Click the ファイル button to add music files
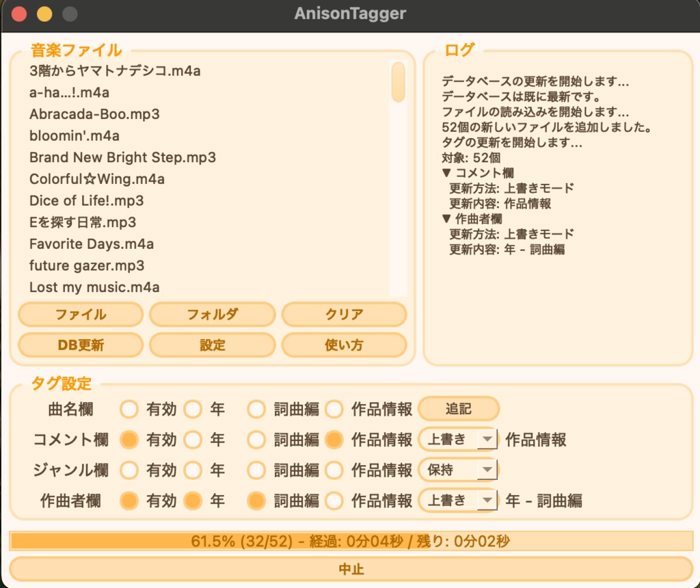Viewport: 700px width, 588px height. tap(80, 315)
